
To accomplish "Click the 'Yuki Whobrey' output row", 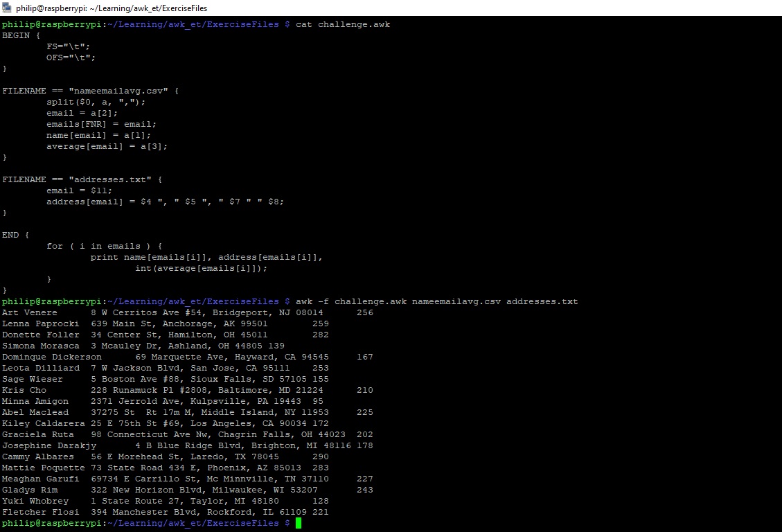I will coord(165,501).
